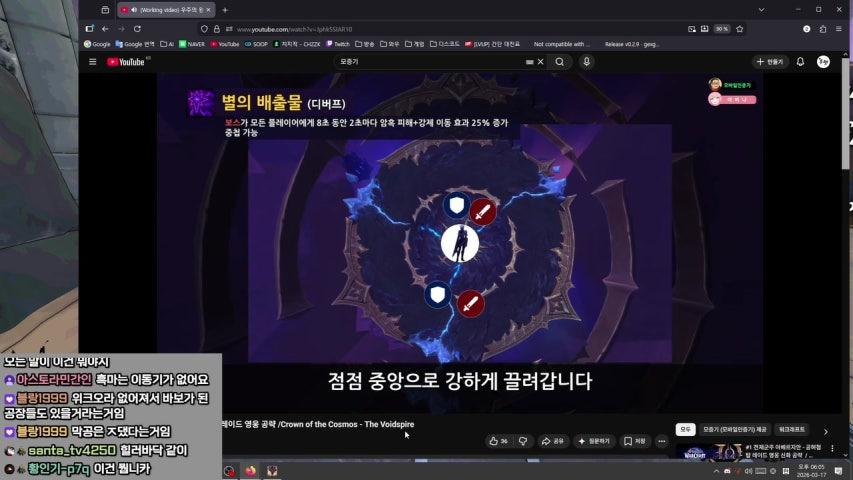853x480 pixels.
Task: Like the video with thumbs-up
Action: 498,441
